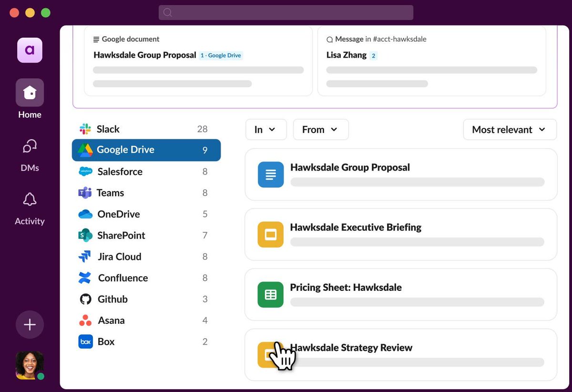
Task: Click the yellow Slides icon for Executive Briefing
Action: (x=271, y=235)
